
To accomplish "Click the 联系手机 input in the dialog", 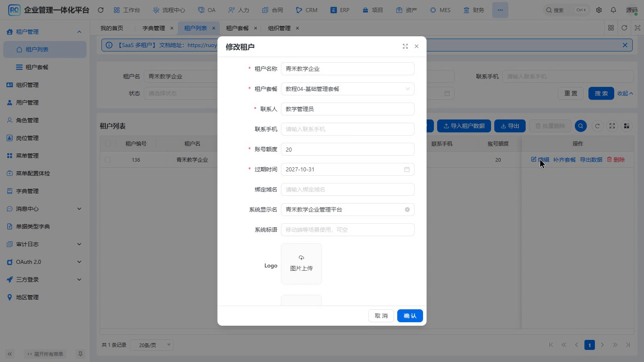I will (x=348, y=129).
